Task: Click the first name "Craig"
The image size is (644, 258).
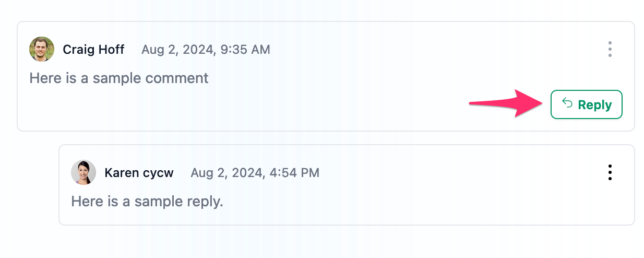Action: pyautogui.click(x=78, y=50)
